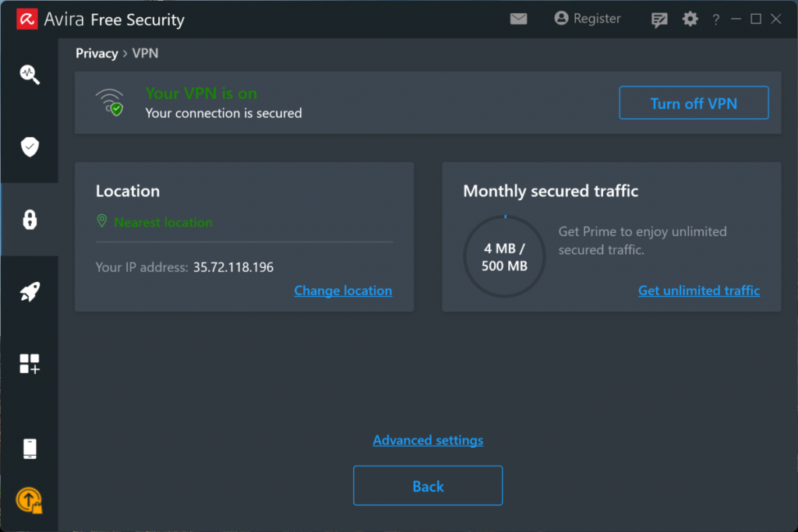
Task: Click the Nearest location label
Action: click(x=163, y=222)
